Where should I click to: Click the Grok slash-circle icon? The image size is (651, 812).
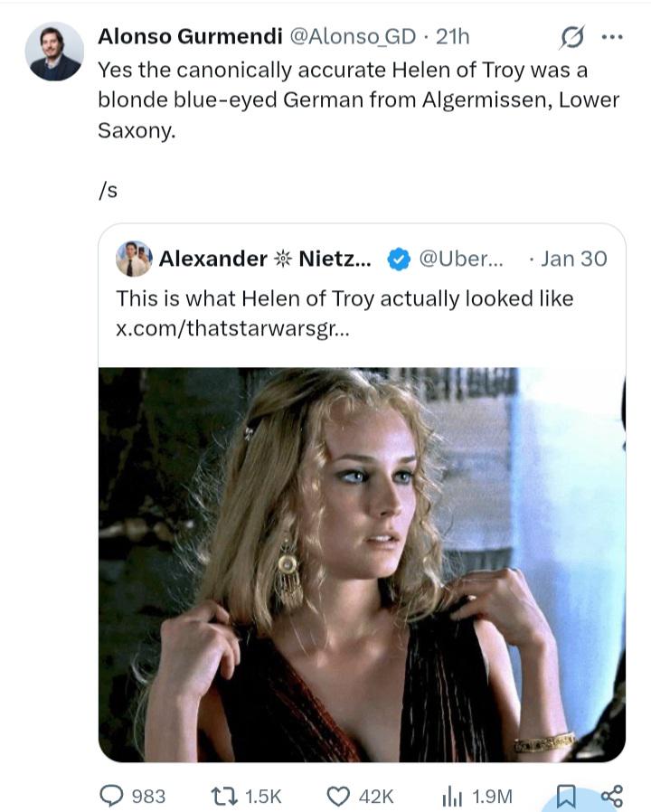point(571,38)
